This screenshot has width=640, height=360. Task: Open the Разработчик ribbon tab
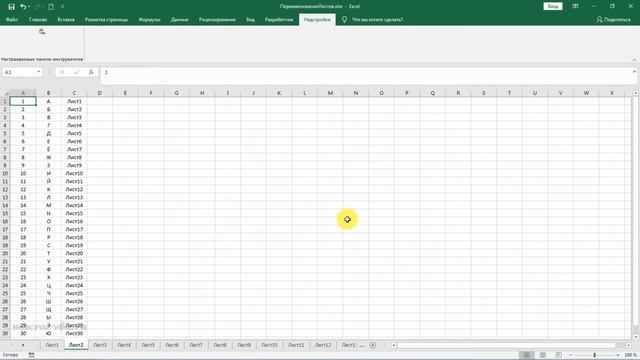tap(279, 20)
